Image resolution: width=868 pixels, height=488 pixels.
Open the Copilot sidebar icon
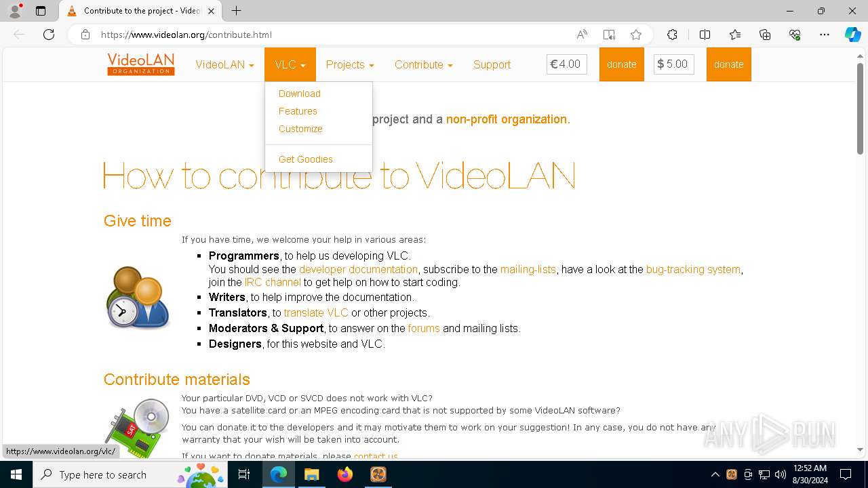coord(852,35)
